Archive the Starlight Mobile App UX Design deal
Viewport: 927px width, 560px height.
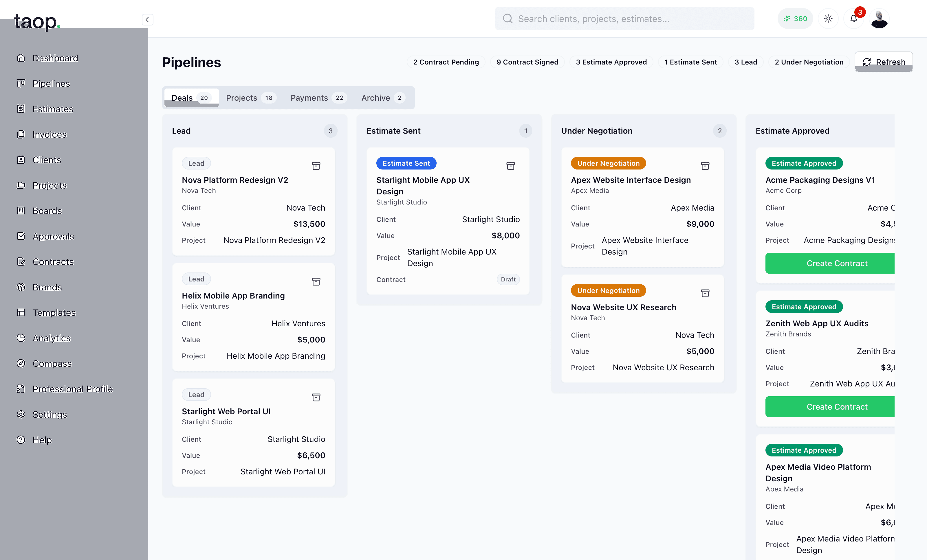510,166
